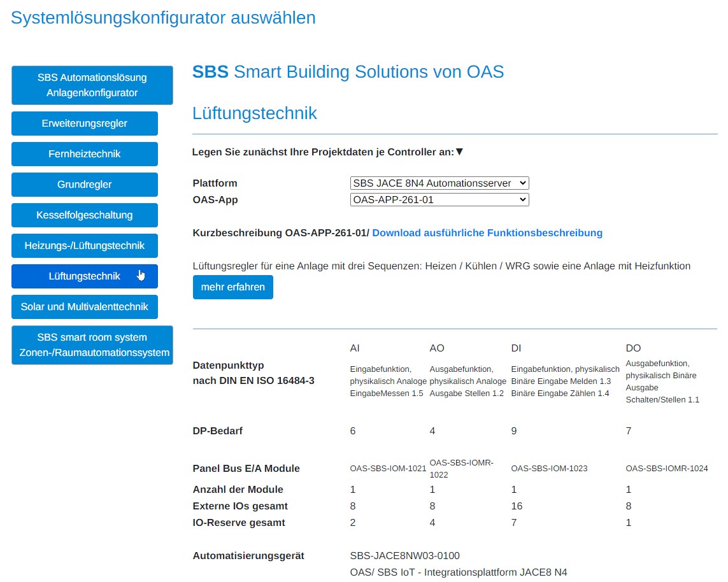Click device name SBS-JACE8NW03-0100
The image size is (728, 582).
pos(405,555)
